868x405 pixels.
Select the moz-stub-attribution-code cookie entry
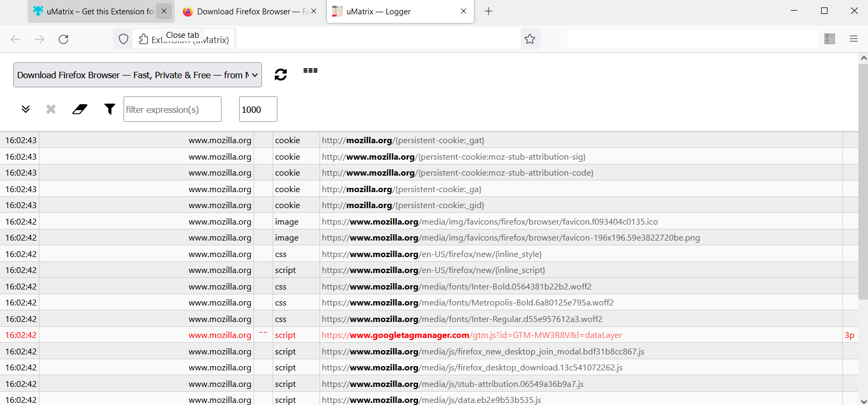(x=457, y=173)
